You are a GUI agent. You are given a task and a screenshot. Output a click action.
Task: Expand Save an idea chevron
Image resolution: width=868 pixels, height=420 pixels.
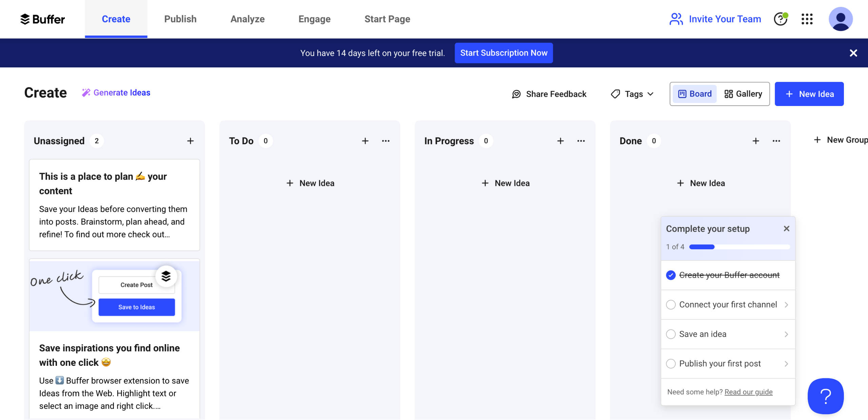pos(786,334)
